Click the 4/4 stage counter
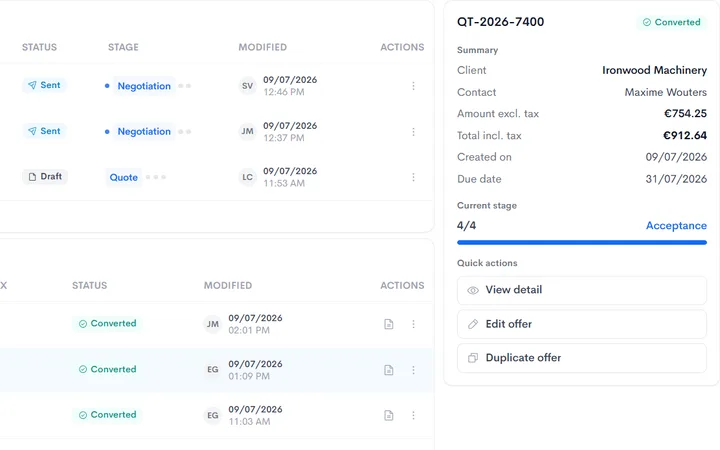The image size is (720, 450). click(466, 225)
